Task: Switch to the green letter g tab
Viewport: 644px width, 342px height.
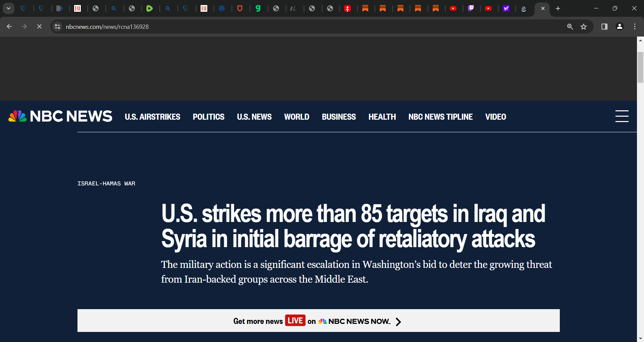Action: click(258, 8)
